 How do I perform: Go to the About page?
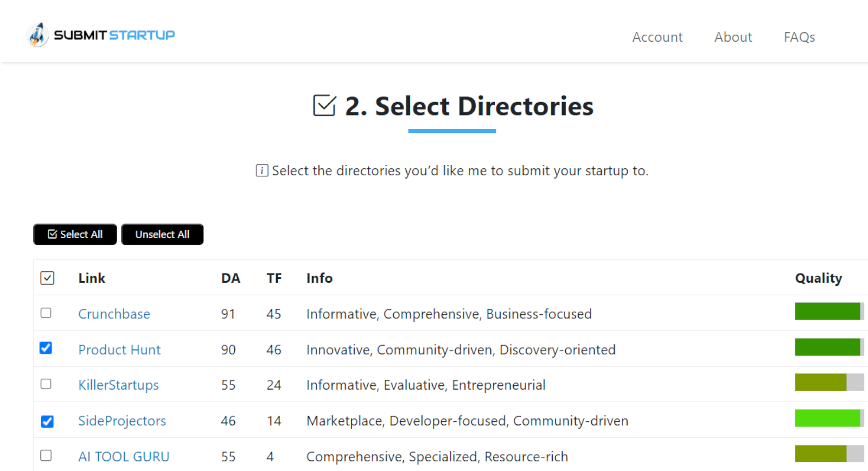tap(733, 37)
